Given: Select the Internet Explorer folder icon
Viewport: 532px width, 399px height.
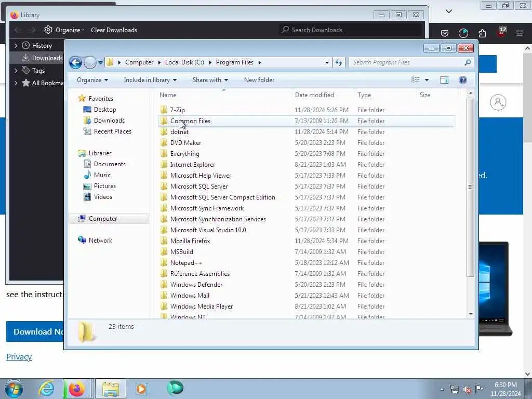Looking at the screenshot, I should [164, 164].
